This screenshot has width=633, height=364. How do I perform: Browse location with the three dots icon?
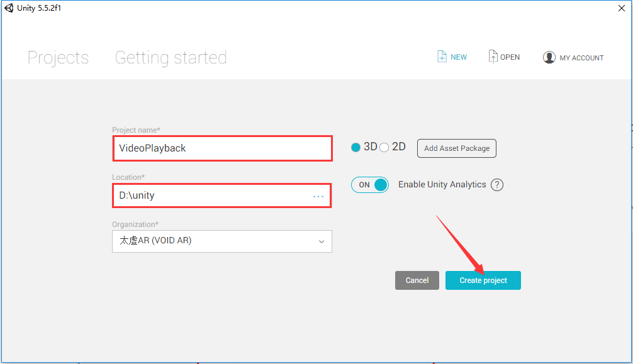tap(318, 197)
